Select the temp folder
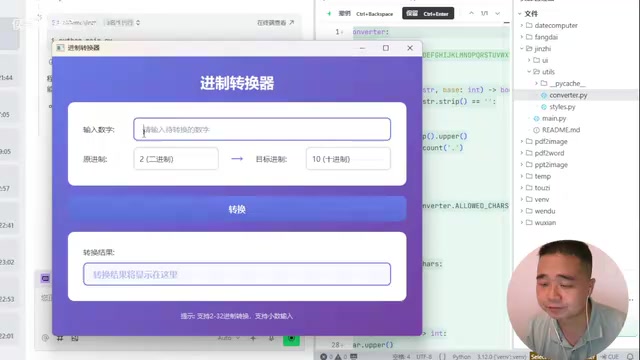640x360 pixels. pos(542,176)
